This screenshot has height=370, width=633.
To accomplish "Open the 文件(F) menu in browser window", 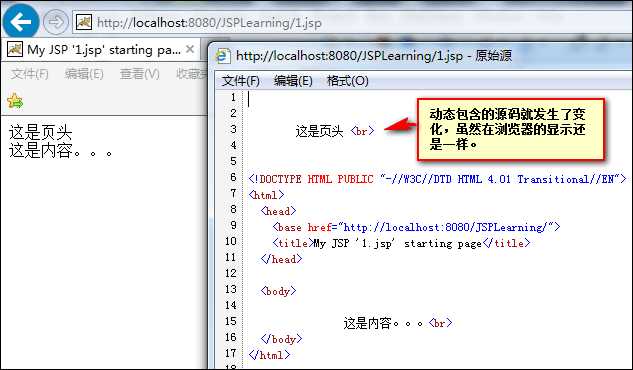I will click(x=29, y=74).
